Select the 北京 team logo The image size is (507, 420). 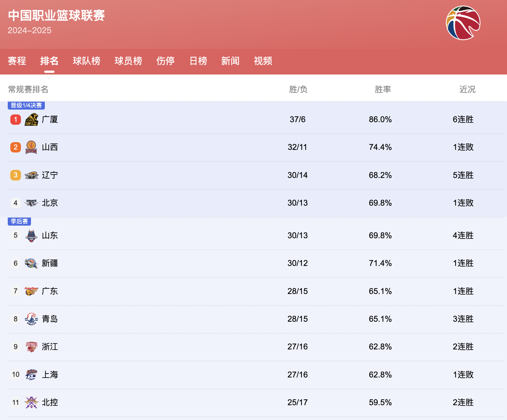pos(31,203)
